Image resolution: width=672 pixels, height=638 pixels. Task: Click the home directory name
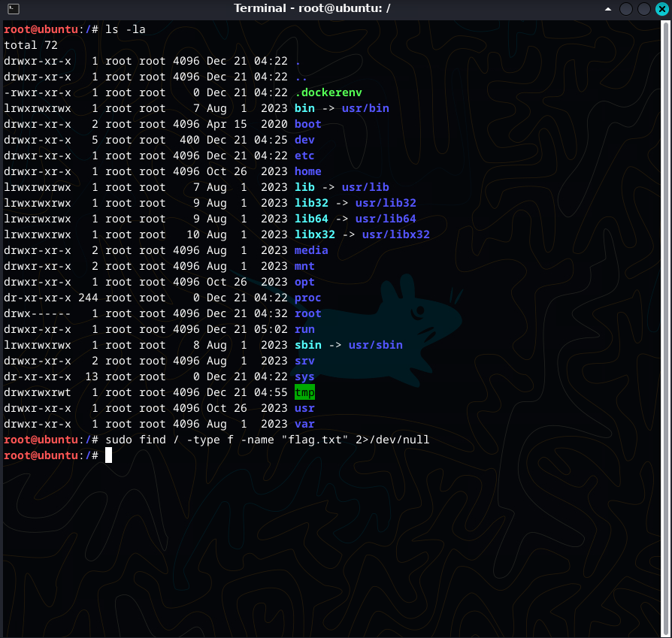click(307, 171)
